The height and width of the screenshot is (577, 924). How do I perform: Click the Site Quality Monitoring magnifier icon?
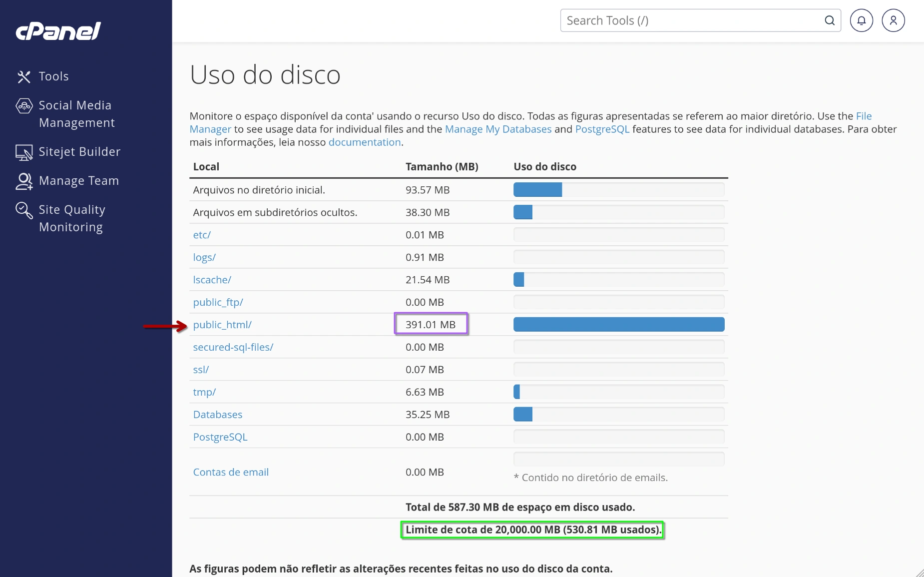coord(23,210)
